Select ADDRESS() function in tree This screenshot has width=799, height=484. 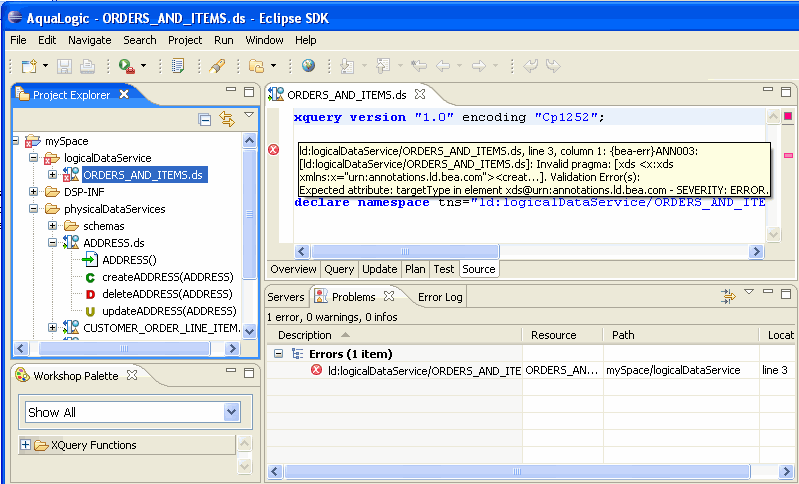click(129, 260)
